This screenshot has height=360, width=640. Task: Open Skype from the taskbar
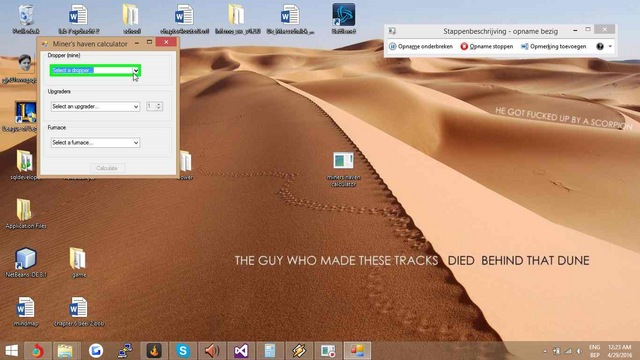[x=183, y=351]
